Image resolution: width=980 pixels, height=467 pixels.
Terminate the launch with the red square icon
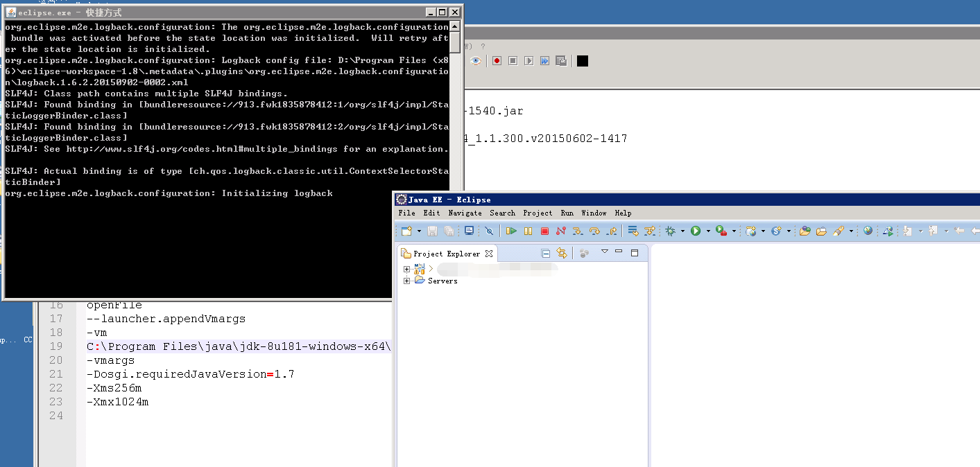coord(546,231)
